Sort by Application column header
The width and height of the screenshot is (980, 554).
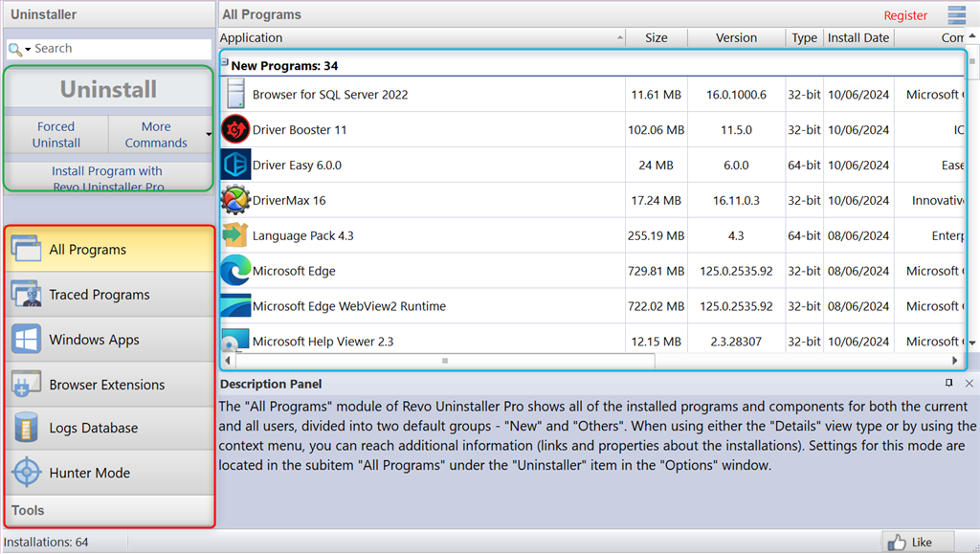pyautogui.click(x=422, y=37)
